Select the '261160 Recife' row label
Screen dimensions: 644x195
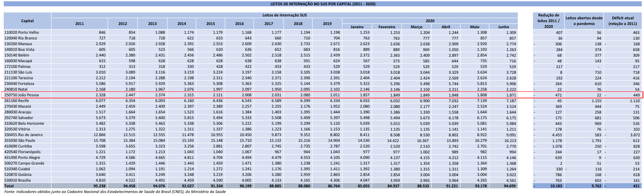coord(16,101)
